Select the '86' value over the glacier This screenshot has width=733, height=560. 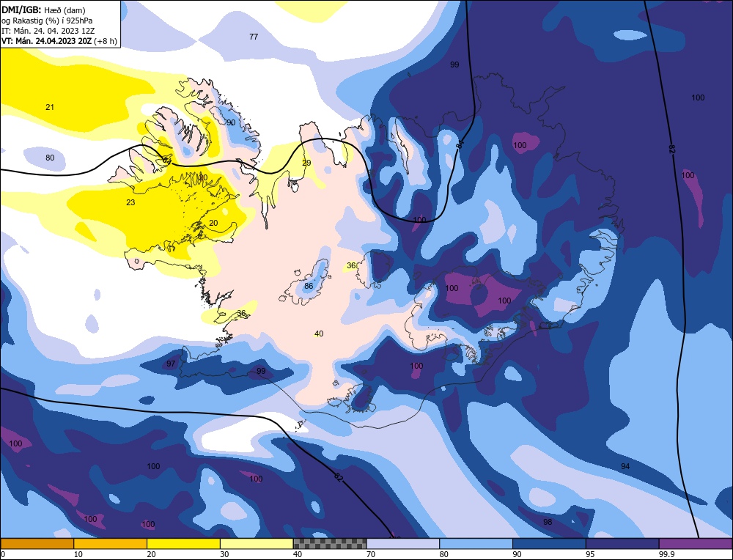309,286
